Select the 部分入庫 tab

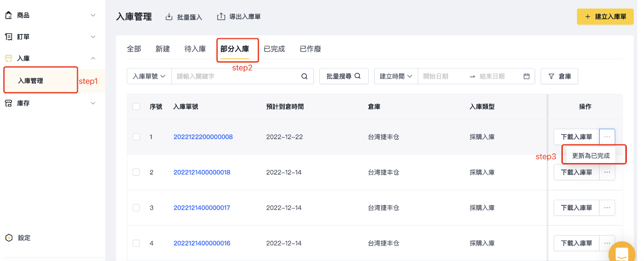[235, 49]
